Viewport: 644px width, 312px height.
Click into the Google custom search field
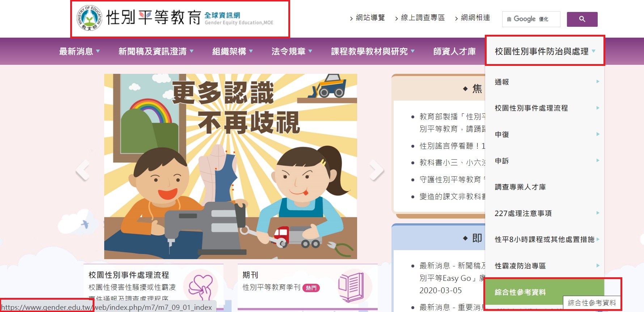531,19
